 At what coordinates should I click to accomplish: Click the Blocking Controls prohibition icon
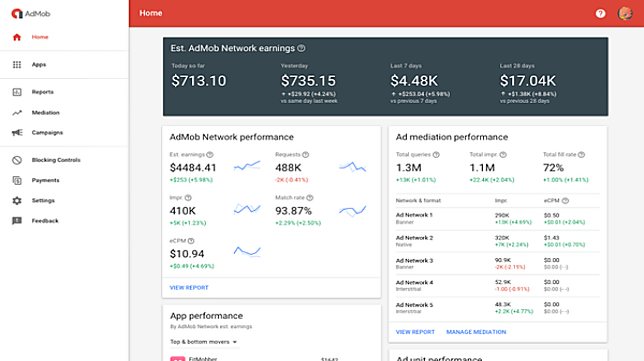[17, 160]
